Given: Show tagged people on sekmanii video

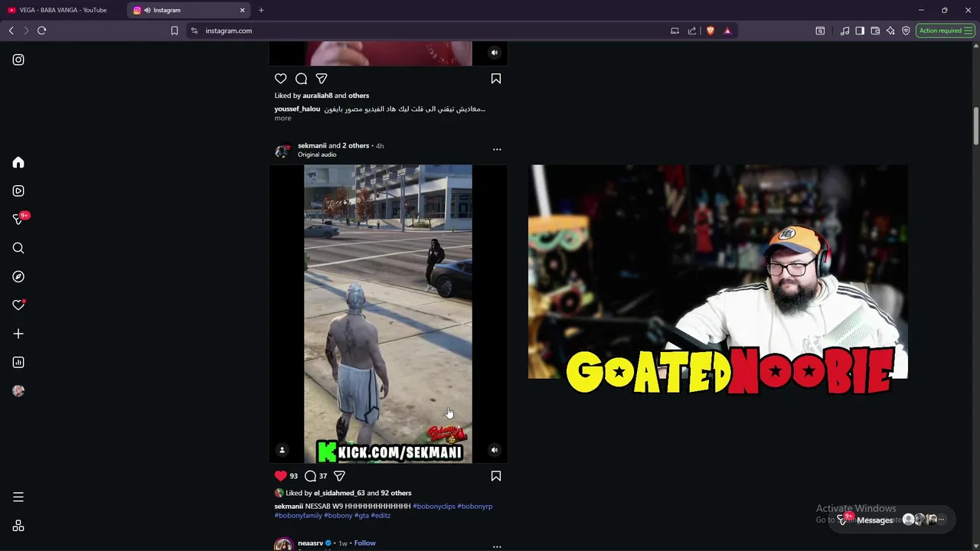Looking at the screenshot, I should (x=282, y=450).
